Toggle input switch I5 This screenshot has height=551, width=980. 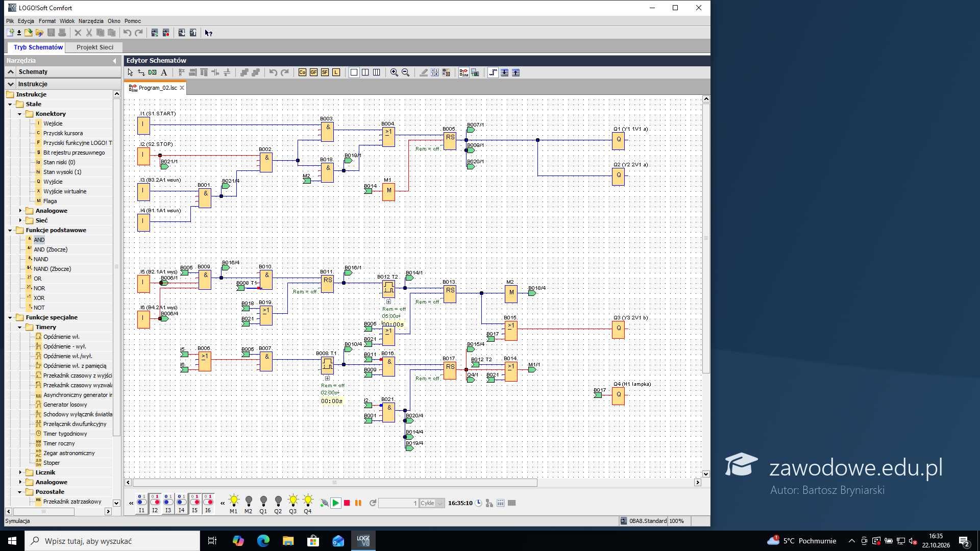pyautogui.click(x=194, y=503)
